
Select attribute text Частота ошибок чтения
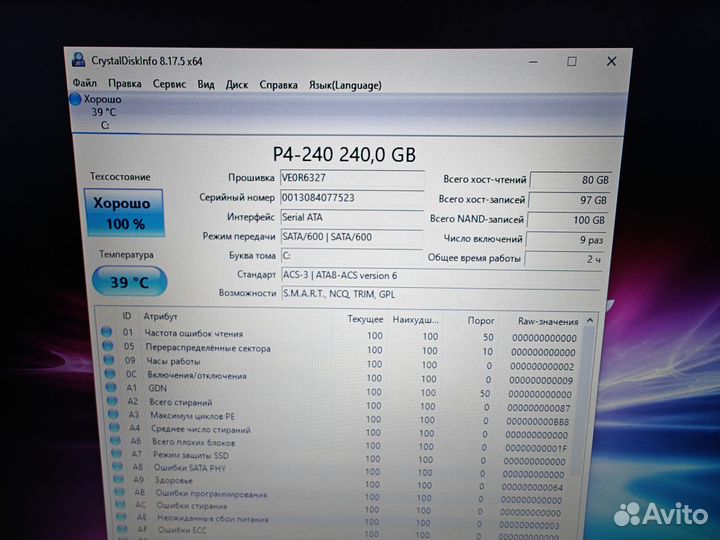coord(194,333)
